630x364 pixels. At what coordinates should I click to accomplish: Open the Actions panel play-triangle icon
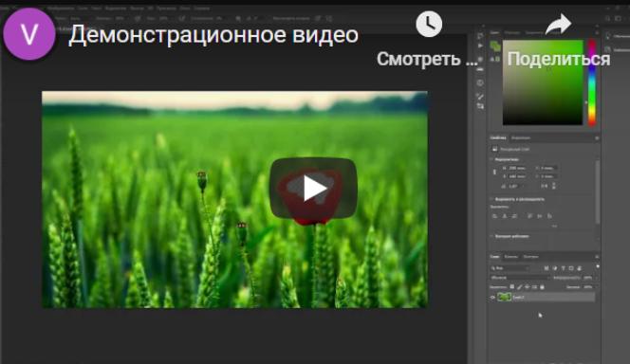[x=480, y=45]
